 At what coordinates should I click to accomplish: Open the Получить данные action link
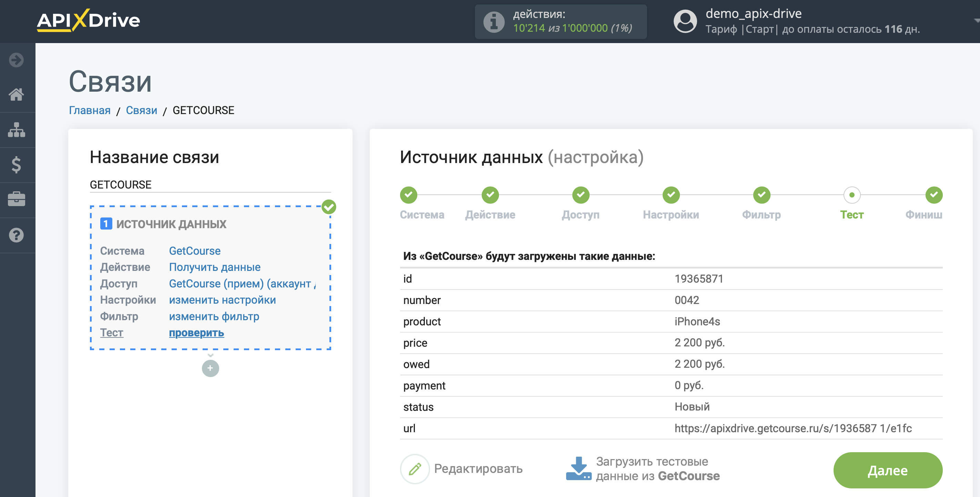[x=215, y=267]
